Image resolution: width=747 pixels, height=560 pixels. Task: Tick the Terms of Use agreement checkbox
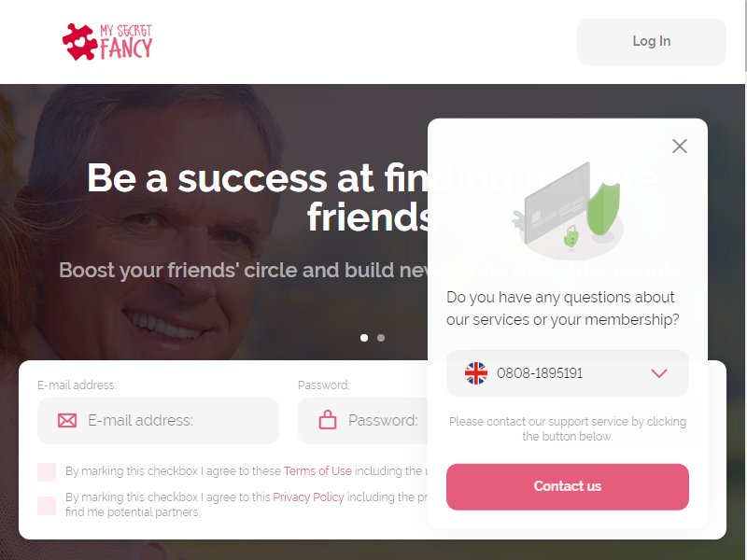click(47, 472)
